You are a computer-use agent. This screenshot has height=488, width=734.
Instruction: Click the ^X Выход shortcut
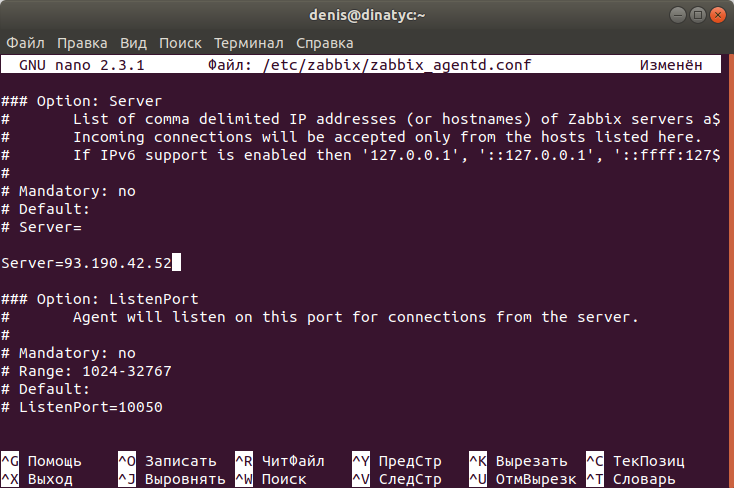click(x=39, y=479)
